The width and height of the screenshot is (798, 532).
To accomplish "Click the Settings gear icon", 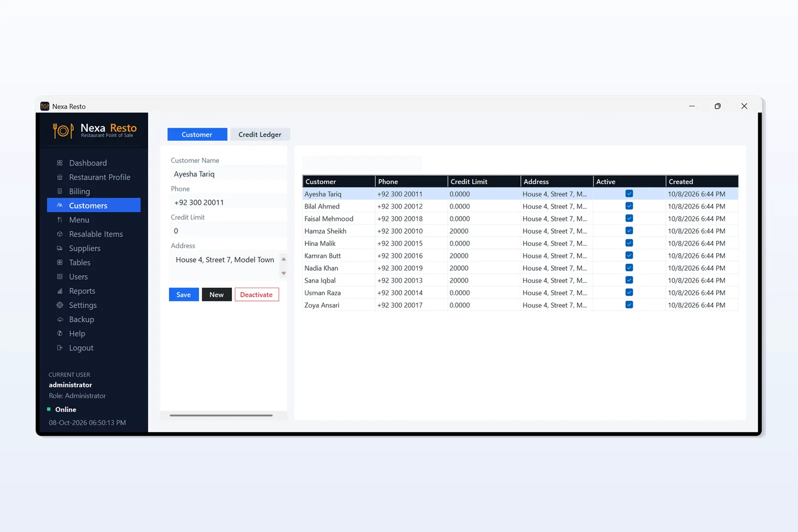I will coord(60,305).
